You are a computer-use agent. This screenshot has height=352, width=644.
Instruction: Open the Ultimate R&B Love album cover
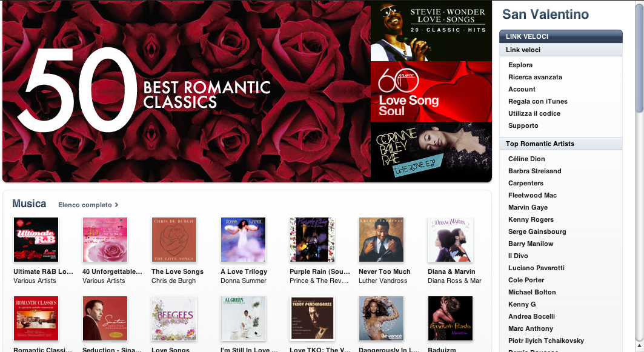[36, 240]
